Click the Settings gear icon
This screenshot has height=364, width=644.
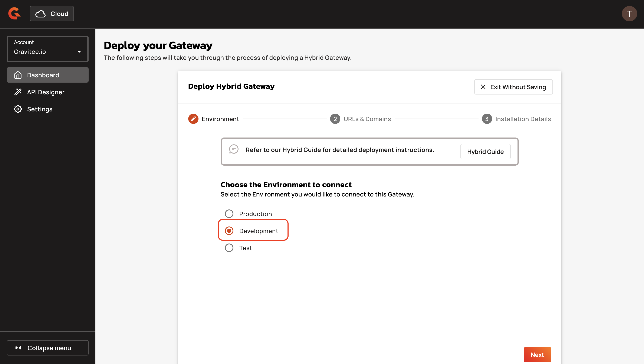(18, 109)
